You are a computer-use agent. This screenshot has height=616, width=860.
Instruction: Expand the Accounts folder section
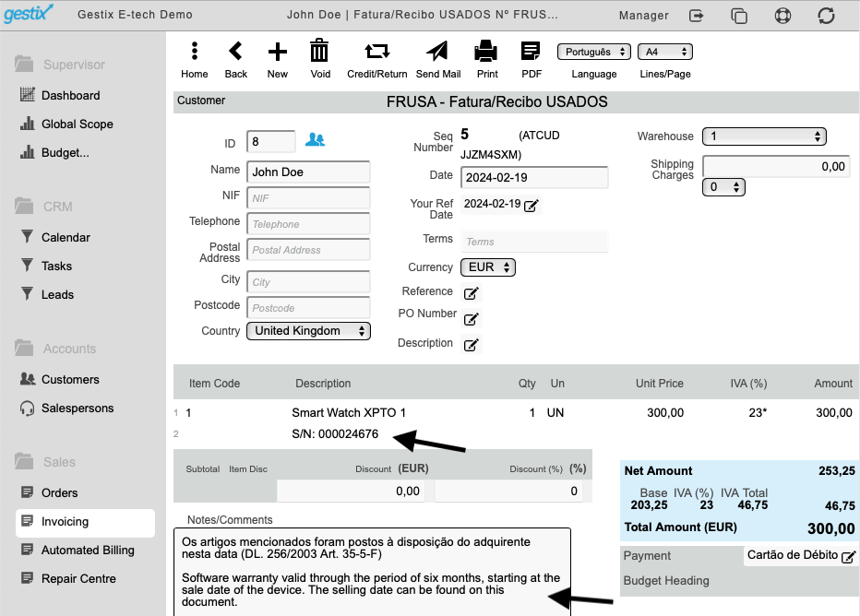pyautogui.click(x=55, y=348)
